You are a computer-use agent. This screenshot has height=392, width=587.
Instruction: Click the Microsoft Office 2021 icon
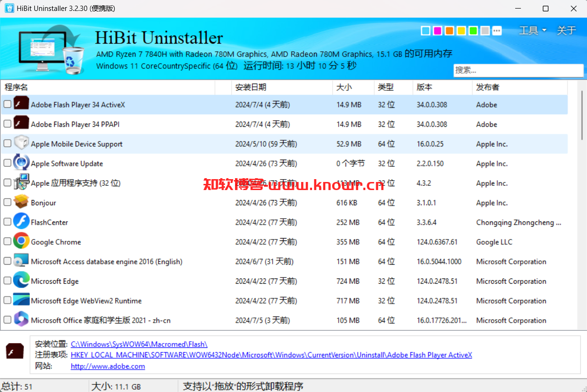point(21,320)
